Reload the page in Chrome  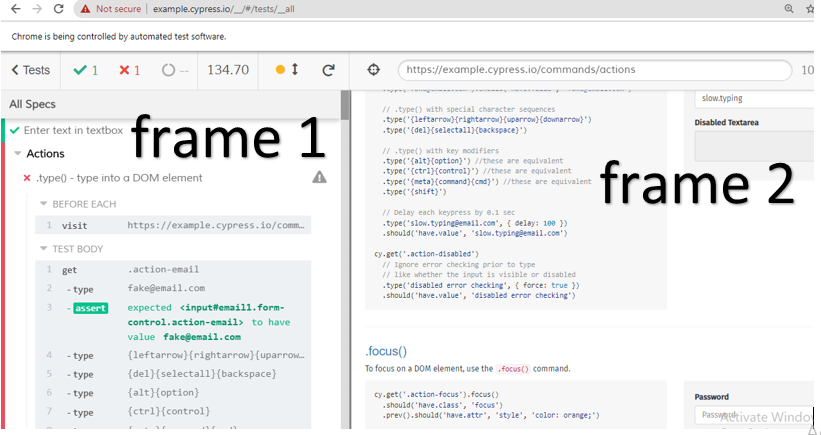pyautogui.click(x=59, y=8)
